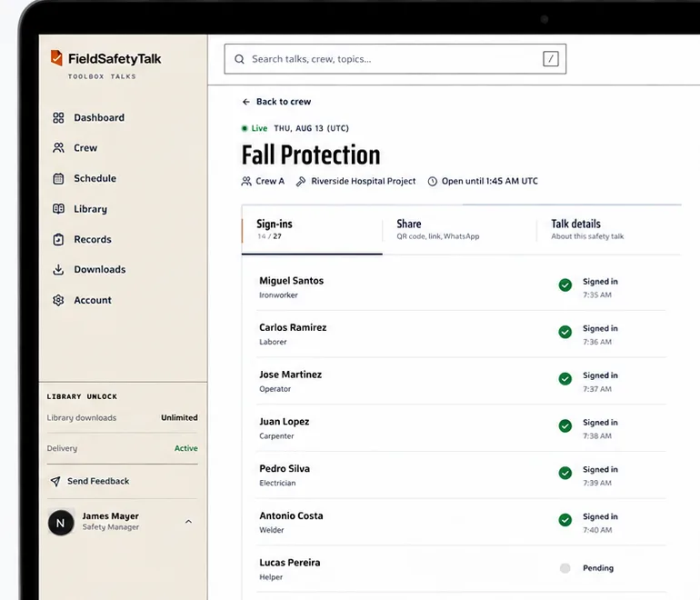Select the Pedro Silva name
Image resolution: width=700 pixels, height=600 pixels.
pos(285,469)
